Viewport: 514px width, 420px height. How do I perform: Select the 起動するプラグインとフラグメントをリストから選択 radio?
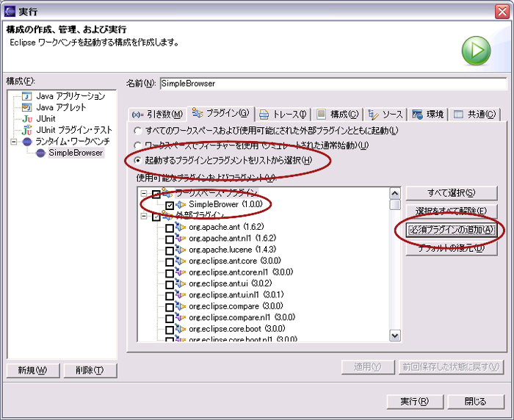click(x=138, y=160)
